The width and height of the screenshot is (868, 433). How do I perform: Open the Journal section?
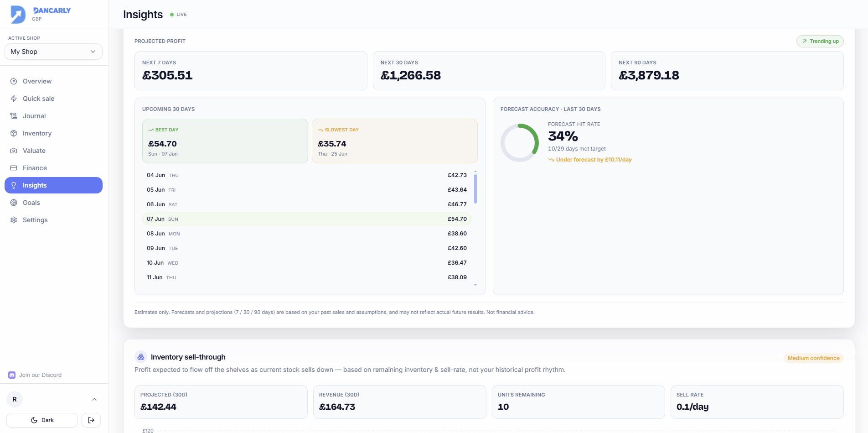[53, 116]
